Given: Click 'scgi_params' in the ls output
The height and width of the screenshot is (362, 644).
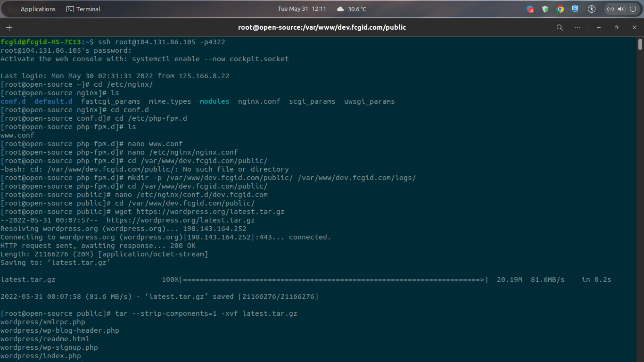Looking at the screenshot, I should 312,101.
